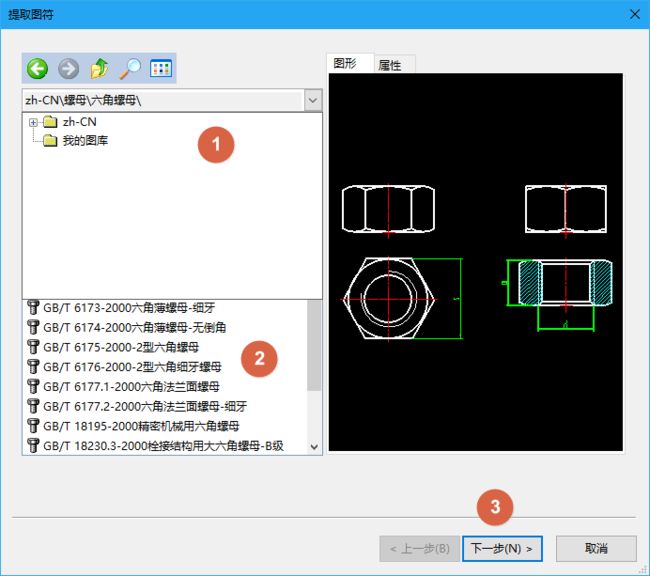The height and width of the screenshot is (576, 650).
Task: Select GB/T 6177.1-2000六角法兰面螺母
Action: click(131, 386)
